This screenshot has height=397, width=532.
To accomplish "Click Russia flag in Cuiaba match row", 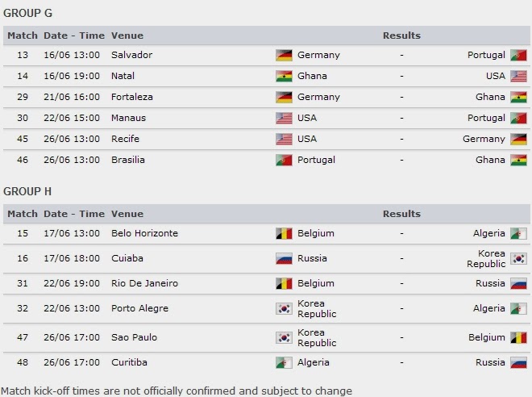I will (x=284, y=259).
